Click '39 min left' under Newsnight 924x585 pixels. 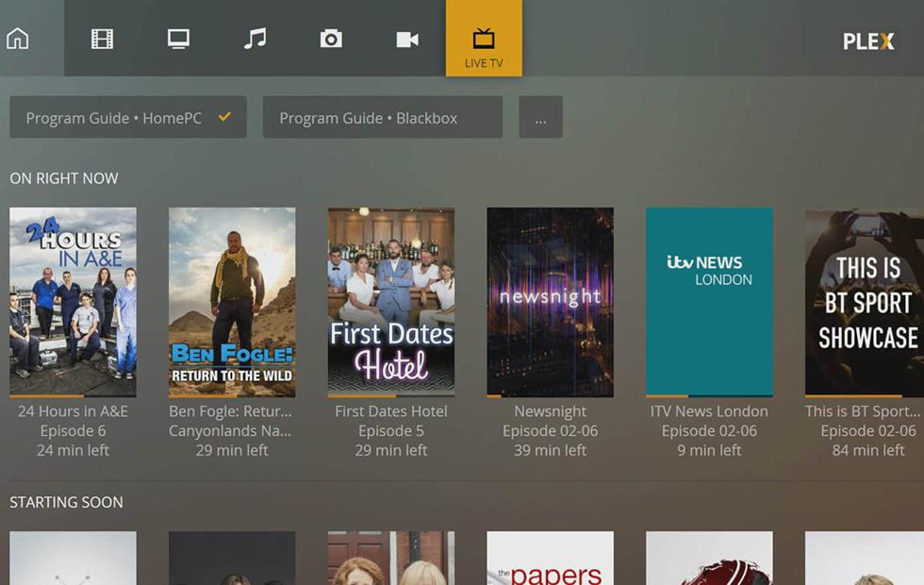551,450
